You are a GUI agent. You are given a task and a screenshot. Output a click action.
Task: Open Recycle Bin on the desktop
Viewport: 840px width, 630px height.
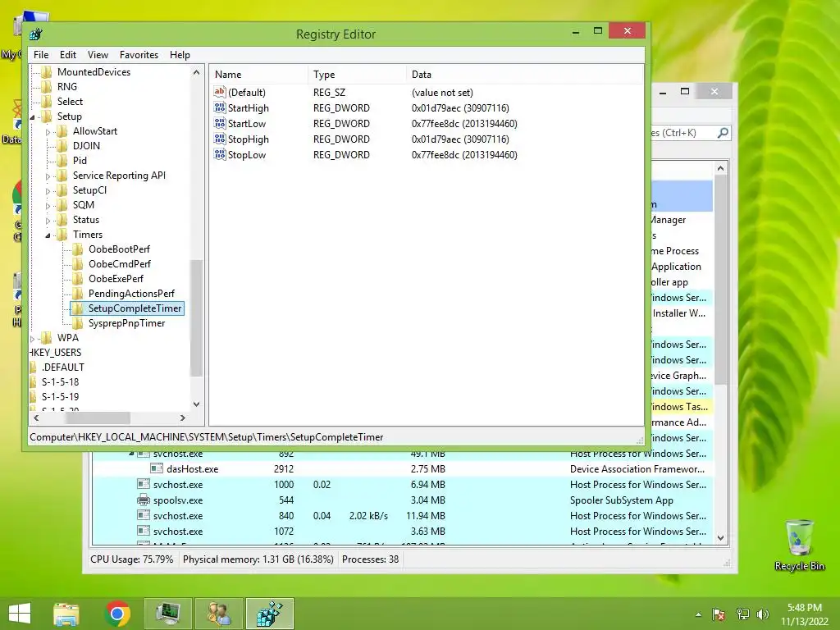coord(799,545)
